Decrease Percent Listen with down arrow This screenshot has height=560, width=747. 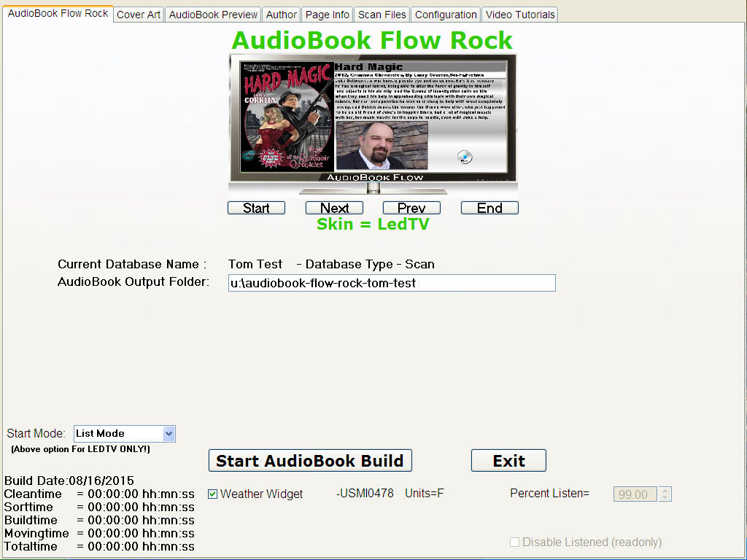pos(665,497)
